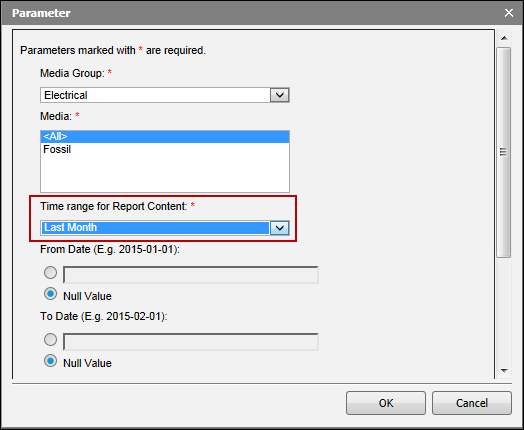Click the vertical scrollbar thumb grip

(x=504, y=152)
